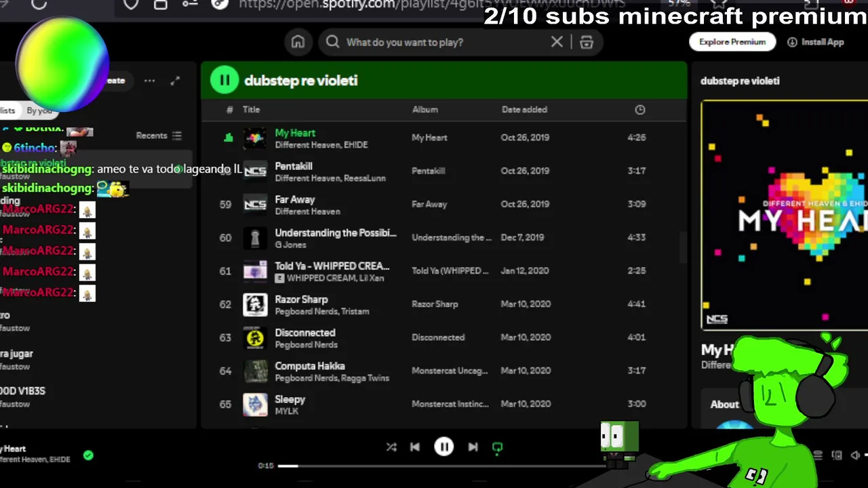
Task: Skip to the previous track
Action: [415, 447]
